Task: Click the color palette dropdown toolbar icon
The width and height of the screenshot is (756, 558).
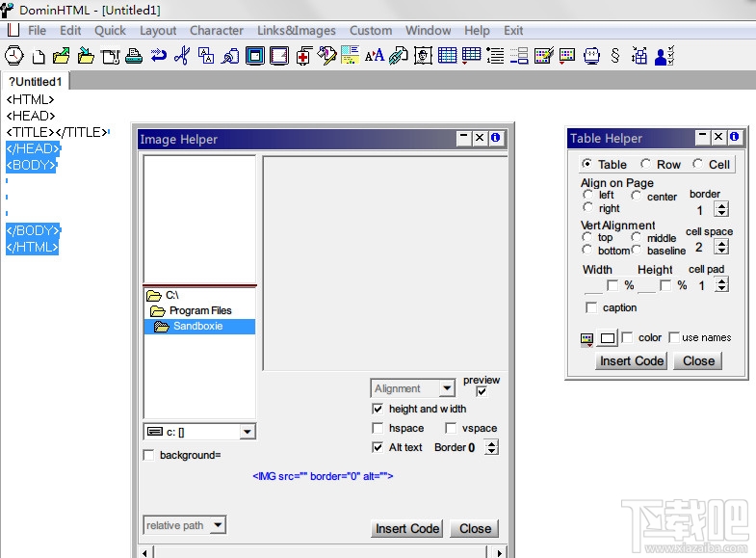Action: [567, 56]
